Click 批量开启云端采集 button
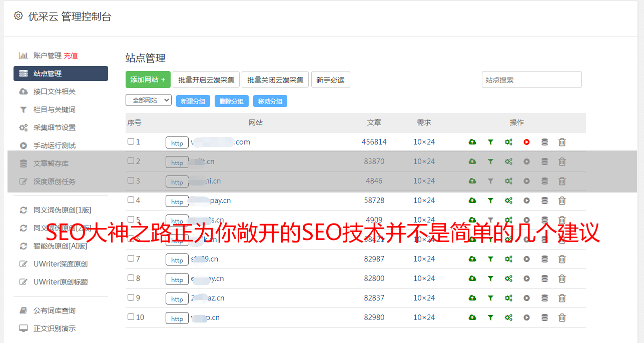The width and height of the screenshot is (644, 343). point(206,79)
